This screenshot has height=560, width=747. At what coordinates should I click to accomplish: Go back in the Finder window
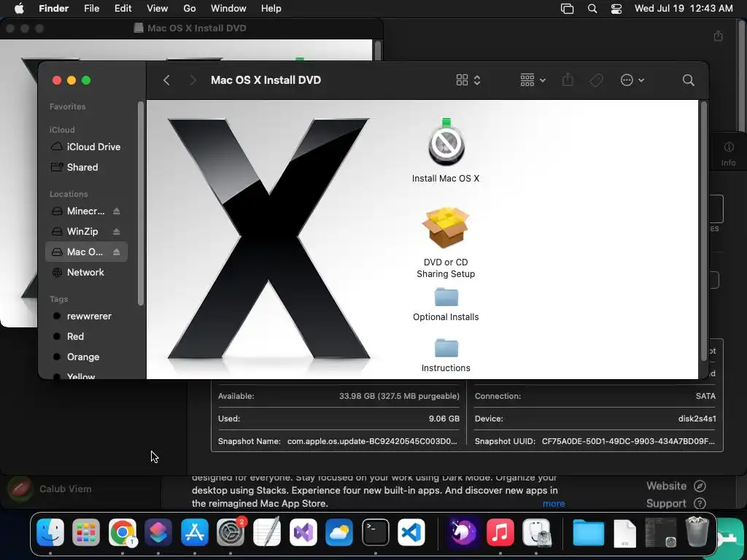[x=166, y=80]
